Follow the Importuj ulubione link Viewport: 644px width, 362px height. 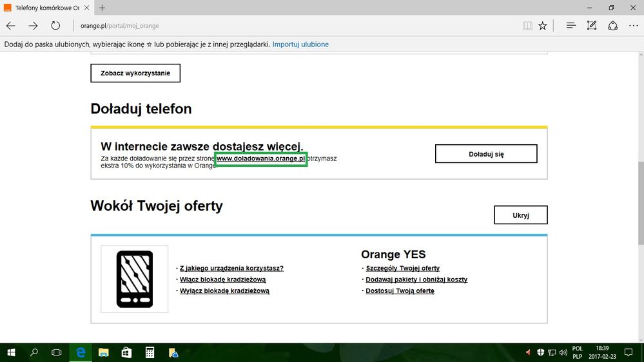pyautogui.click(x=300, y=44)
